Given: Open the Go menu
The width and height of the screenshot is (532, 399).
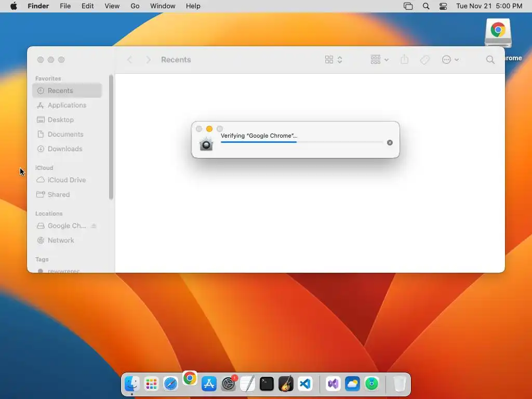Looking at the screenshot, I should coord(135,6).
